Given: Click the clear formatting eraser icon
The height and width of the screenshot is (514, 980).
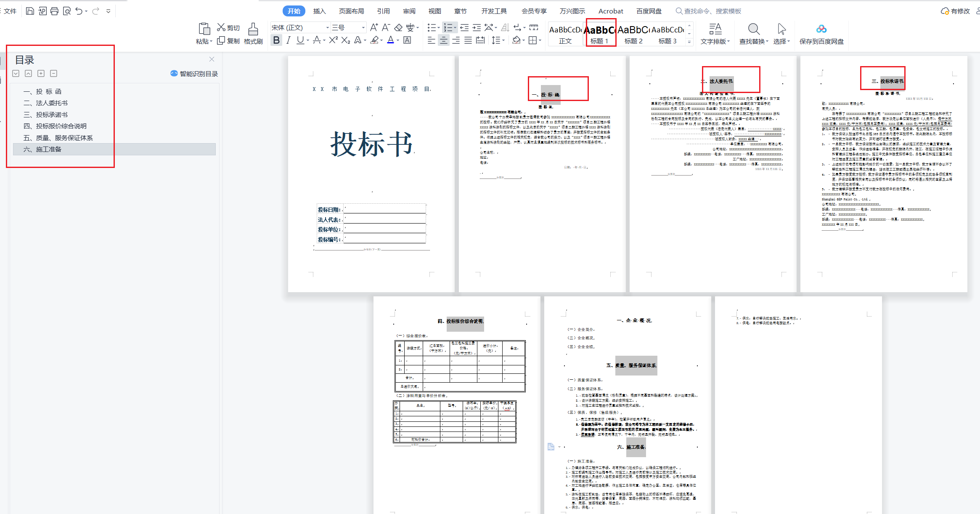Looking at the screenshot, I should click(x=398, y=28).
